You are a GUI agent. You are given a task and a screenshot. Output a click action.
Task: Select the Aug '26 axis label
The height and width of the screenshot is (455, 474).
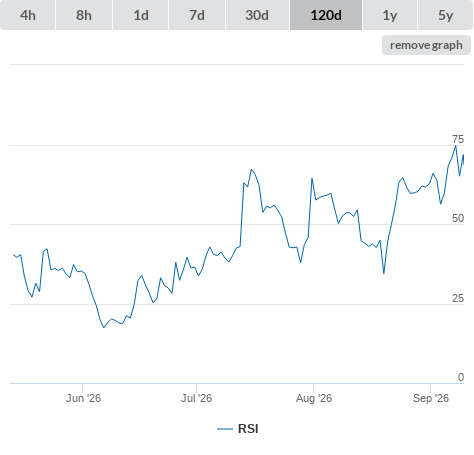pos(314,398)
